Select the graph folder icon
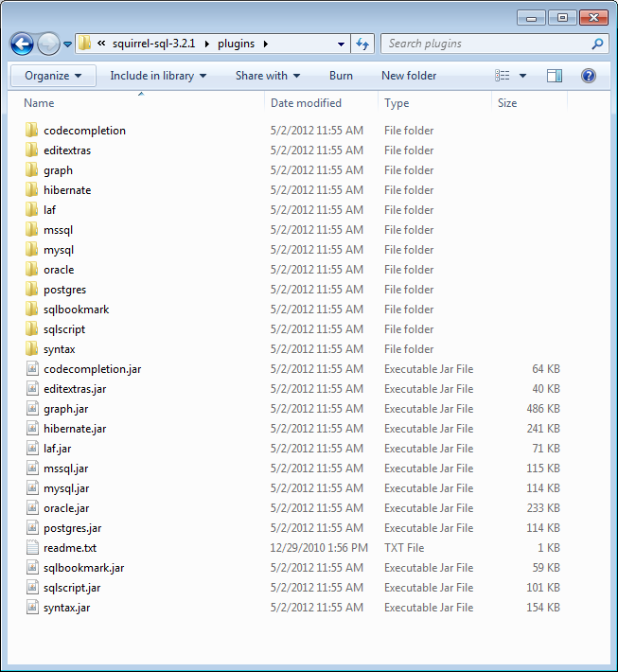 click(x=31, y=169)
